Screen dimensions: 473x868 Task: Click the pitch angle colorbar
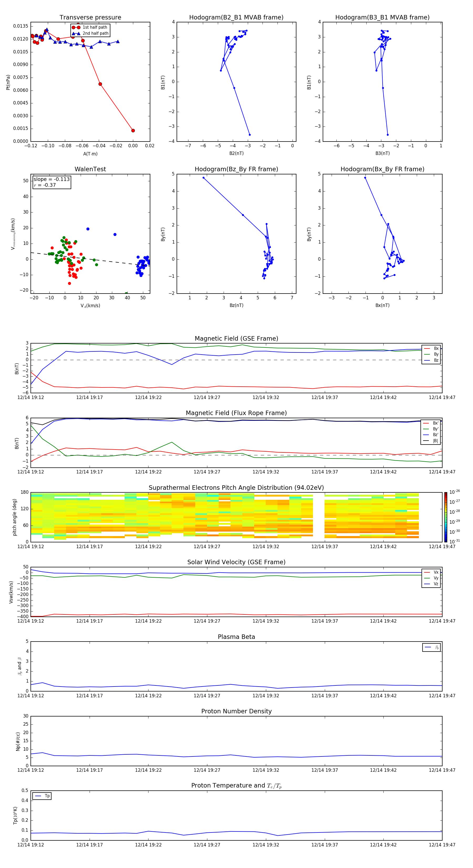[x=446, y=517]
